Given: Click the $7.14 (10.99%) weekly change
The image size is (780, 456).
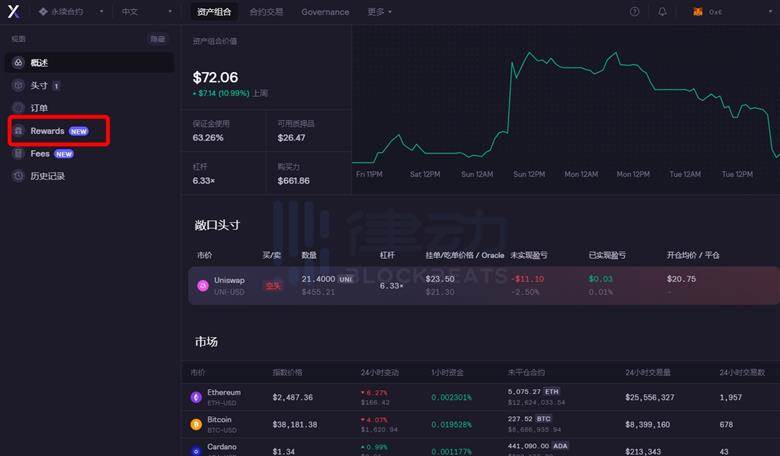Looking at the screenshot, I should tap(221, 93).
